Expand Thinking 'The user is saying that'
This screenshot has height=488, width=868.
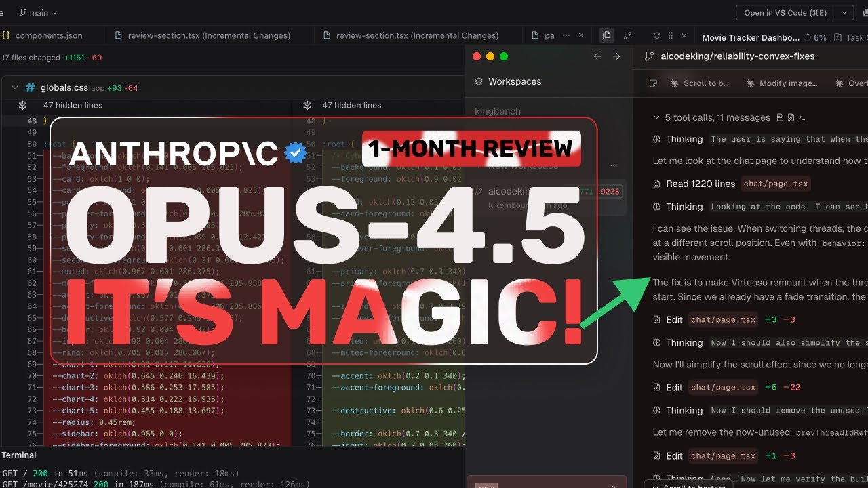[x=760, y=139]
